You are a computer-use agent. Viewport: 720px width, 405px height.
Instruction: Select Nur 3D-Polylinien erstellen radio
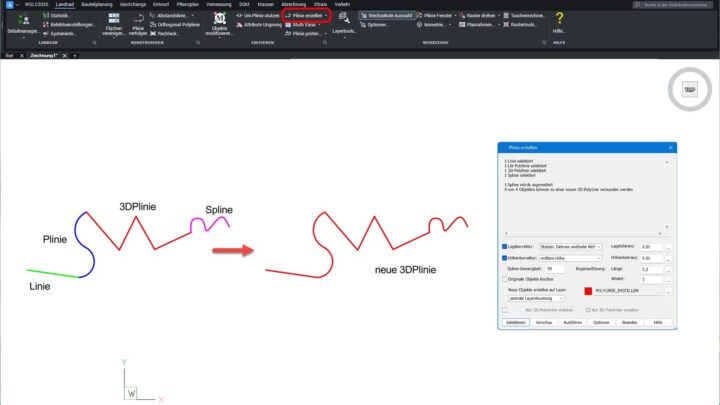pyautogui.click(x=588, y=310)
